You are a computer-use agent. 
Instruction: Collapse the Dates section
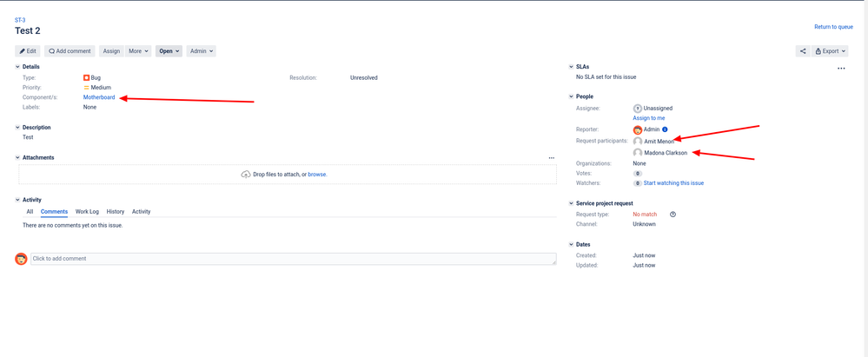click(x=572, y=245)
